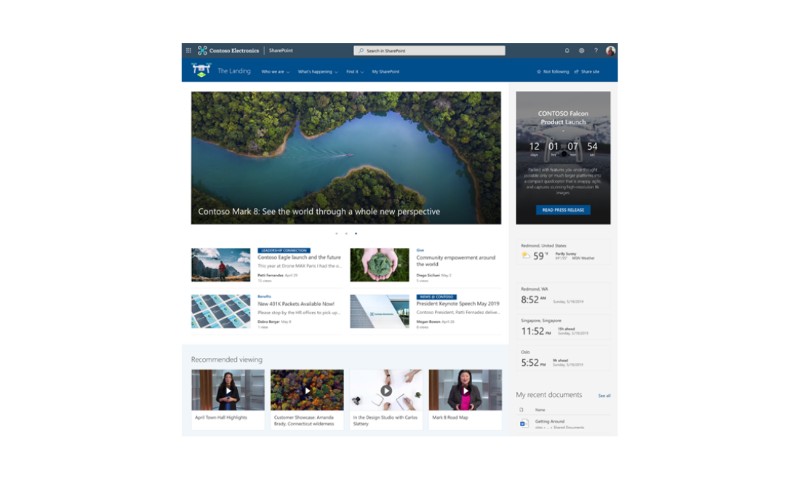
Task: Click the file type column header icon
Action: 521,410
